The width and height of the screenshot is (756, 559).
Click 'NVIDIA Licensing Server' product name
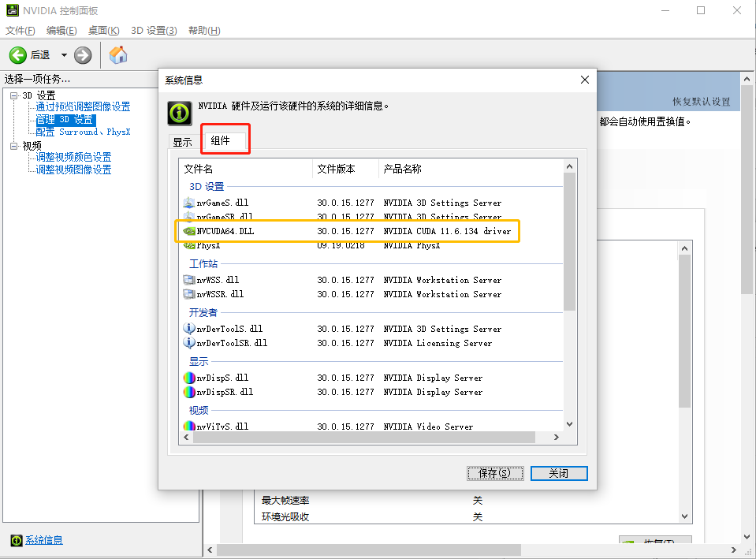pyautogui.click(x=438, y=343)
